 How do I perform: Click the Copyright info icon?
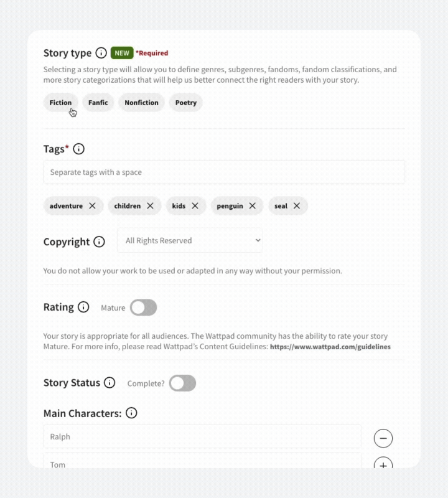(99, 242)
